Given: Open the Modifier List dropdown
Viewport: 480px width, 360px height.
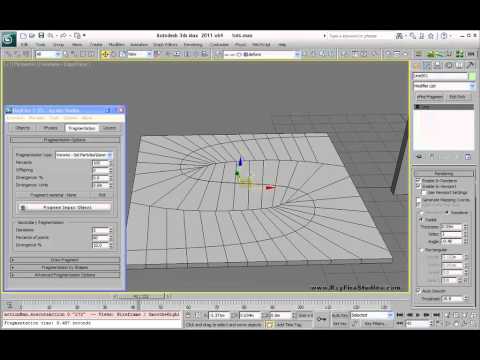Looking at the screenshot, I should [444, 86].
